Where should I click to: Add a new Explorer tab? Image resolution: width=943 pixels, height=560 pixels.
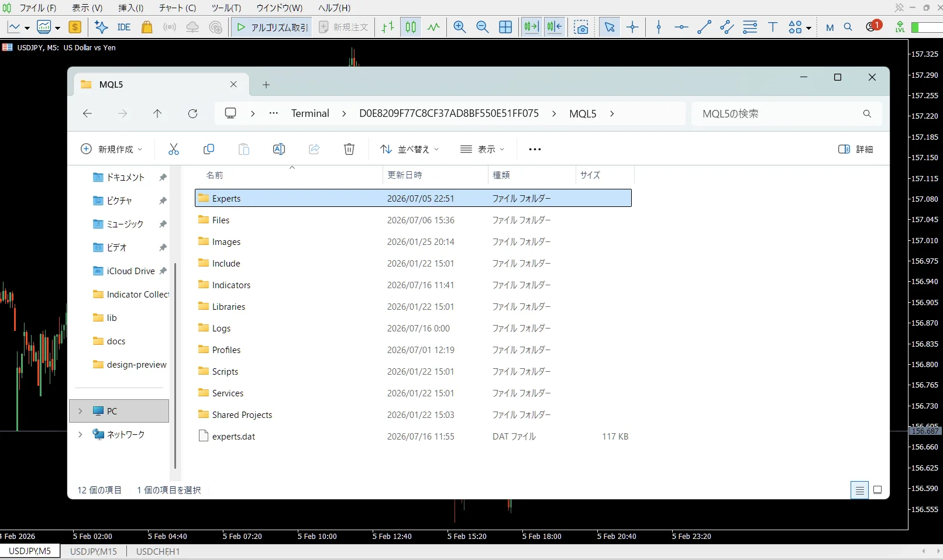(x=266, y=84)
